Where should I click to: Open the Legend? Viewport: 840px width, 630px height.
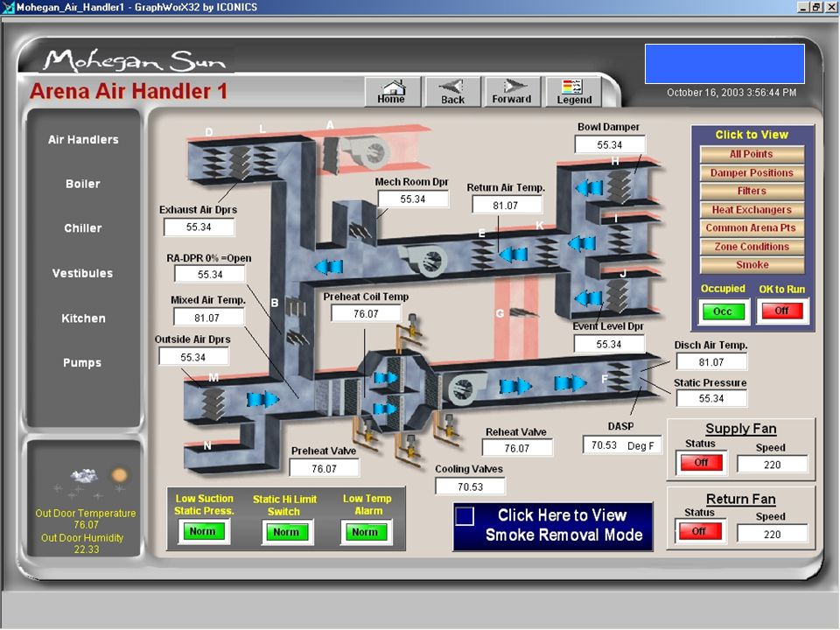(574, 92)
